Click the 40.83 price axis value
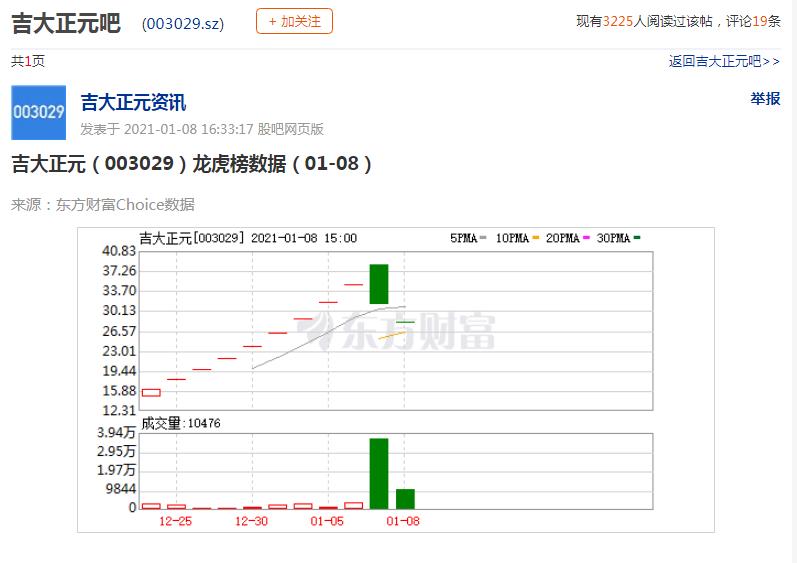The image size is (797, 563). [x=119, y=251]
